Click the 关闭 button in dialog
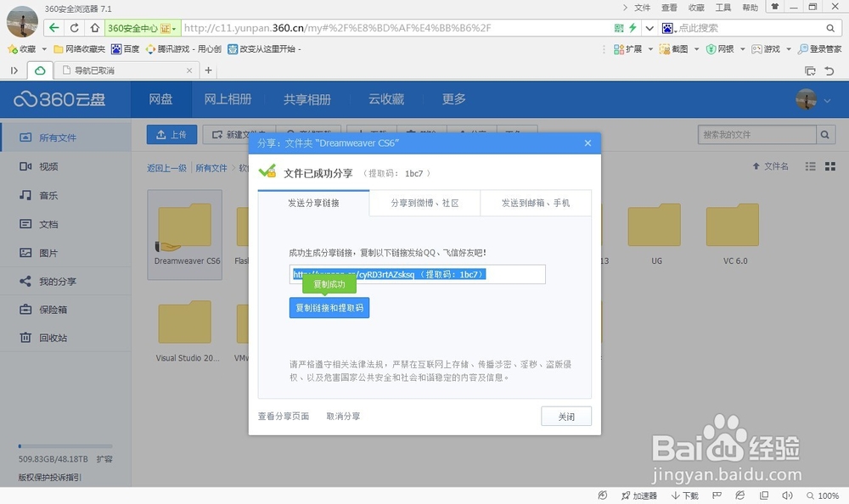The image size is (849, 504). [566, 417]
